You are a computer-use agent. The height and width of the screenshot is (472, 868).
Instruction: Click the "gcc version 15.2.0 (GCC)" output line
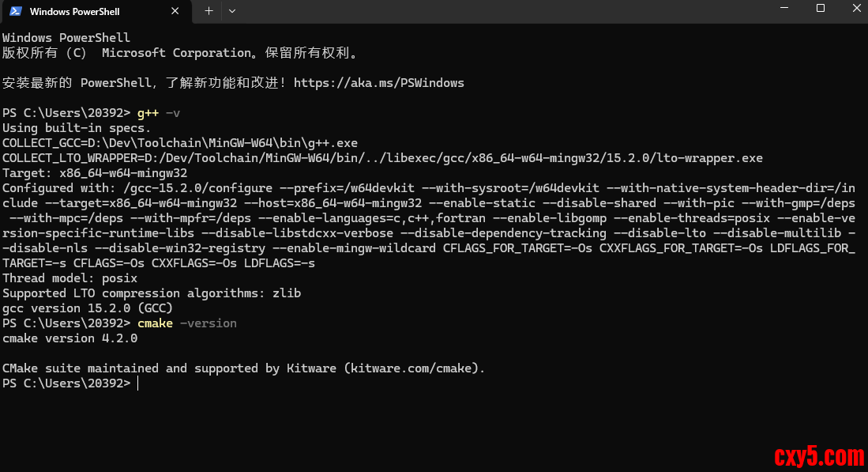88,308
